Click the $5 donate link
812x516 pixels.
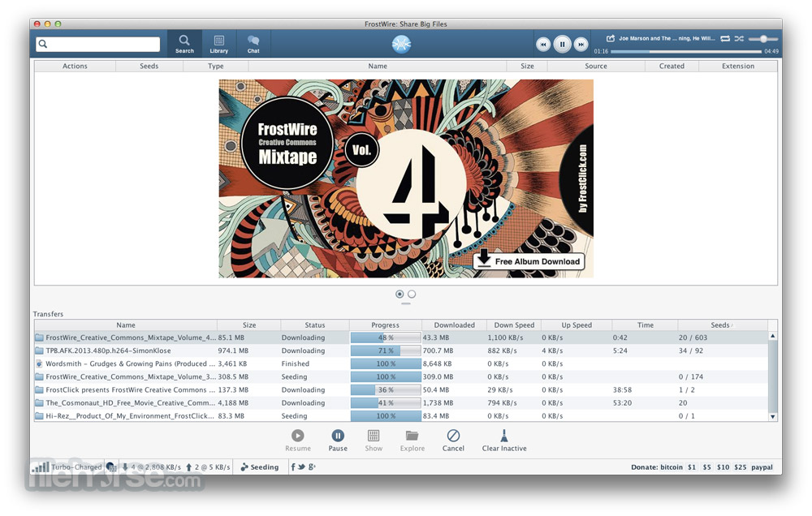tap(707, 467)
